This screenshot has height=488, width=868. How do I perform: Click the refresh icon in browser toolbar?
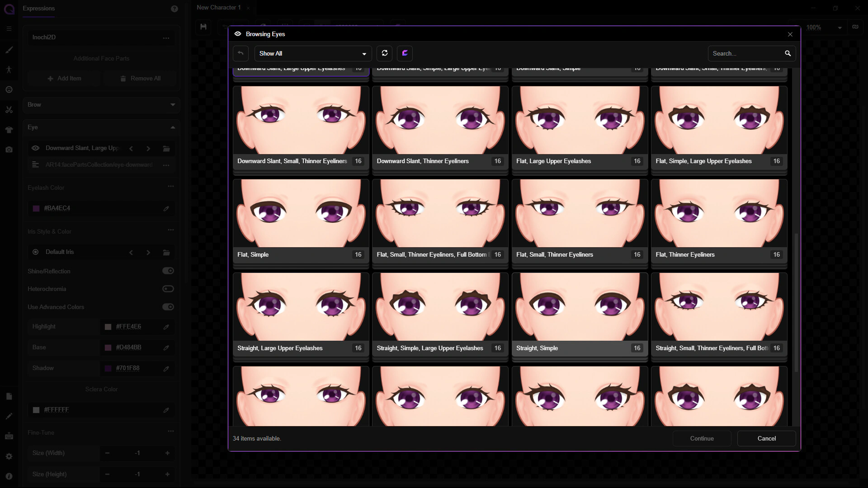[385, 53]
